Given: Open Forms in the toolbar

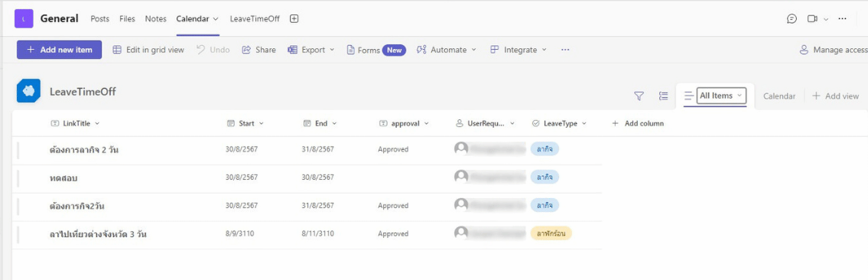Looking at the screenshot, I should pyautogui.click(x=376, y=50).
